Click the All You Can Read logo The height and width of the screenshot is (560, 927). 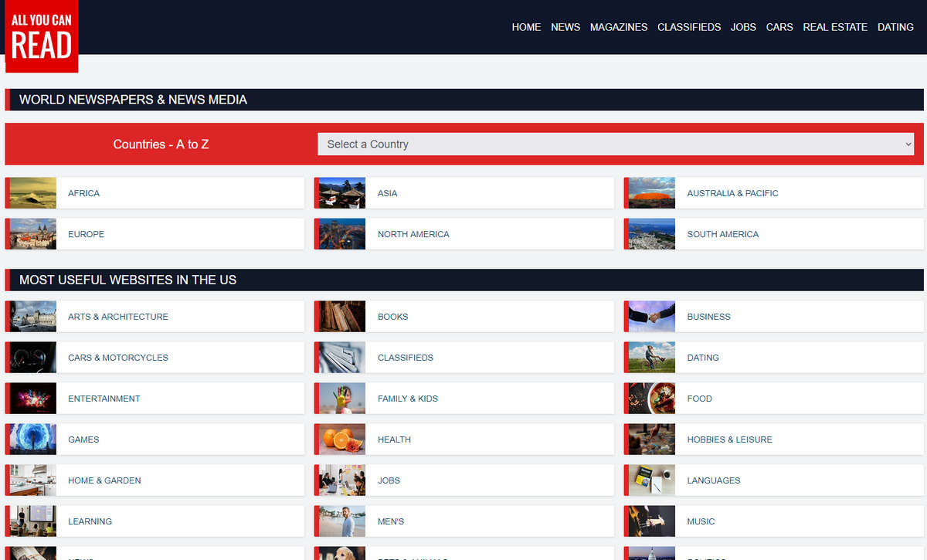click(42, 36)
